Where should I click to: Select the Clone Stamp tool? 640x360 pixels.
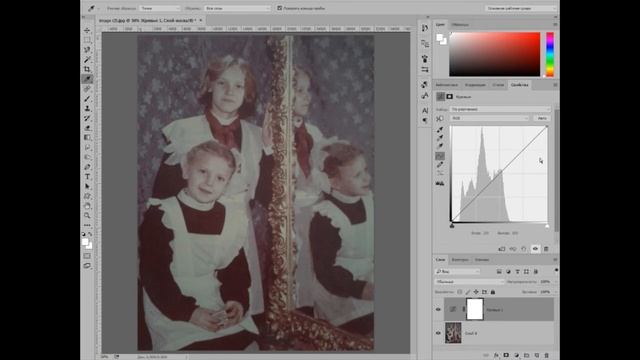coord(87,109)
